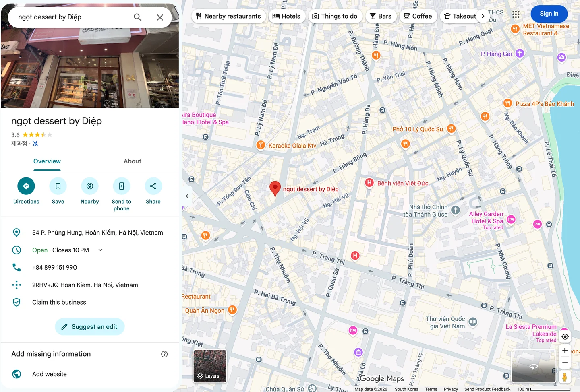Open the Layers map thumbnail
Screen dimensions: 580x392
pos(210,366)
